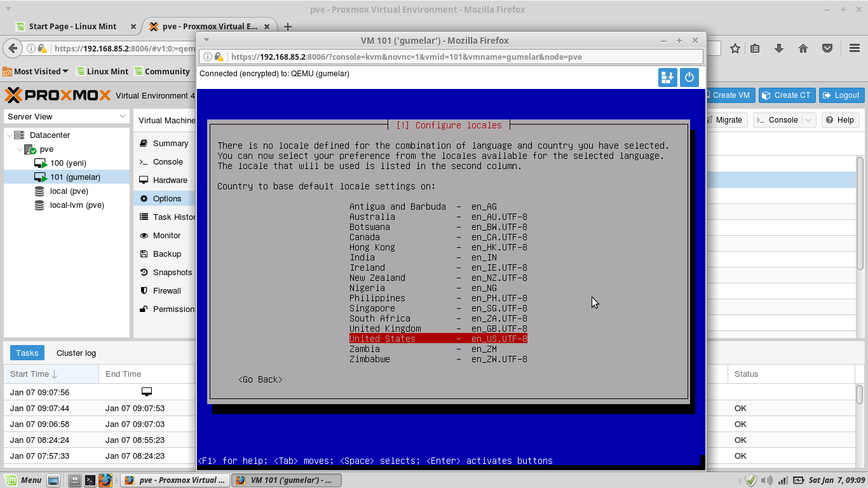The image size is (868, 488).
Task: Click the Create CT button
Action: click(x=786, y=95)
